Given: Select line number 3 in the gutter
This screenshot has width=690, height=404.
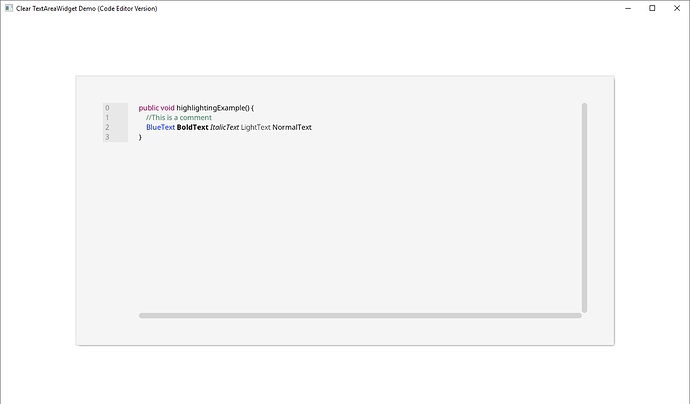Looking at the screenshot, I should (107, 137).
